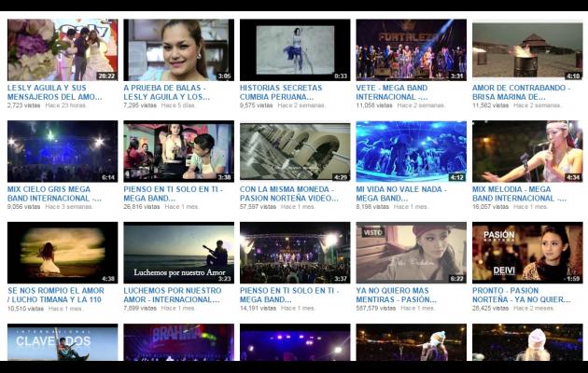
Task: Open the Amor de Contrabando beach thumbnail
Action: (x=527, y=49)
